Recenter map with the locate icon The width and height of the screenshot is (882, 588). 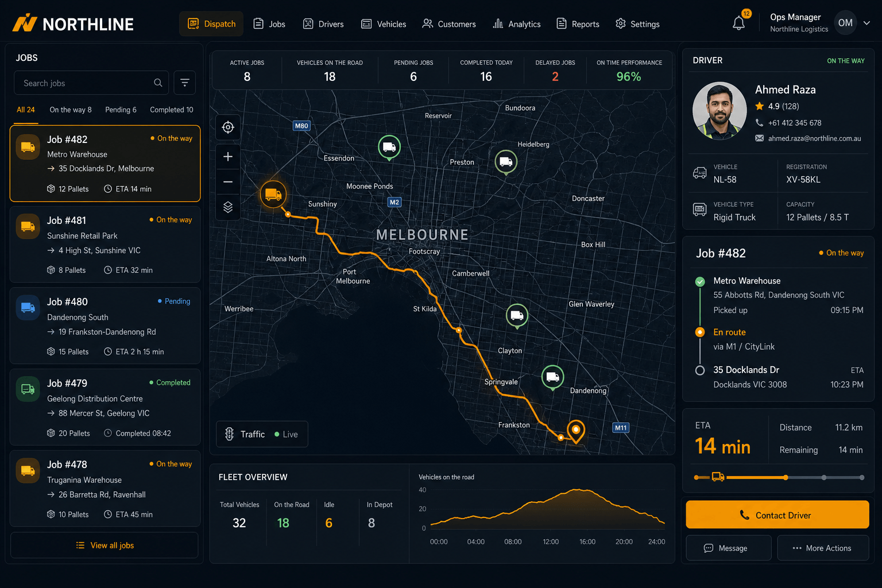tap(228, 127)
